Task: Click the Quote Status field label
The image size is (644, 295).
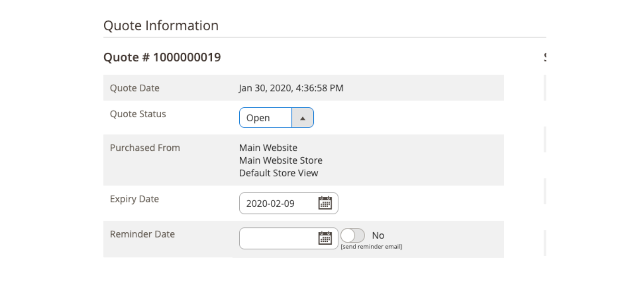Action: [x=138, y=114]
